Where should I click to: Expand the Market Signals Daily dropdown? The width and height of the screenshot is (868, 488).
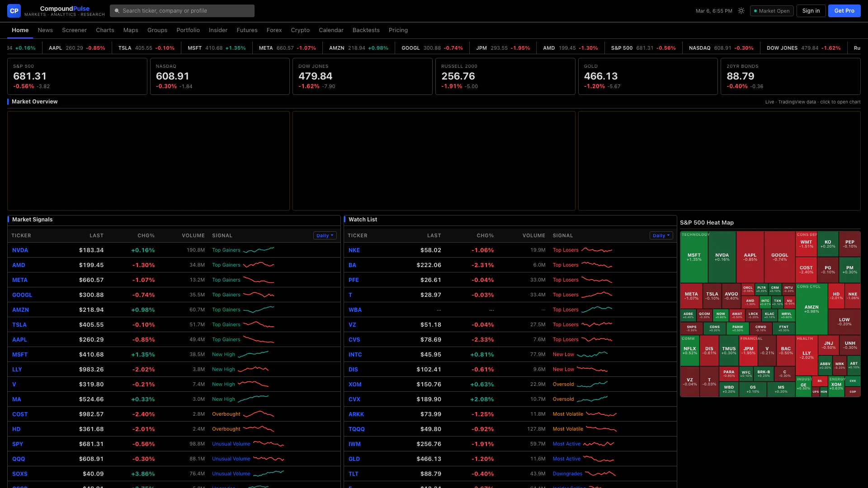(325, 235)
